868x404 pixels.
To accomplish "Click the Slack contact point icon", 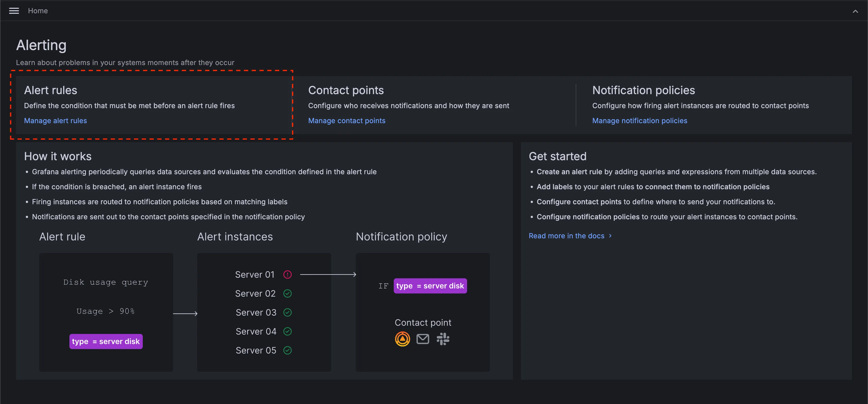I will [x=443, y=339].
